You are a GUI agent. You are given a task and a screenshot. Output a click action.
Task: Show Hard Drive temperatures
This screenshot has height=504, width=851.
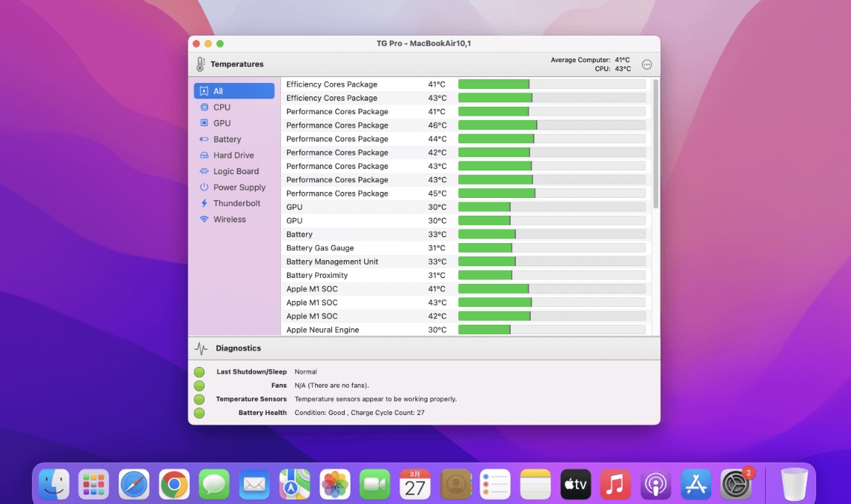[x=234, y=156]
